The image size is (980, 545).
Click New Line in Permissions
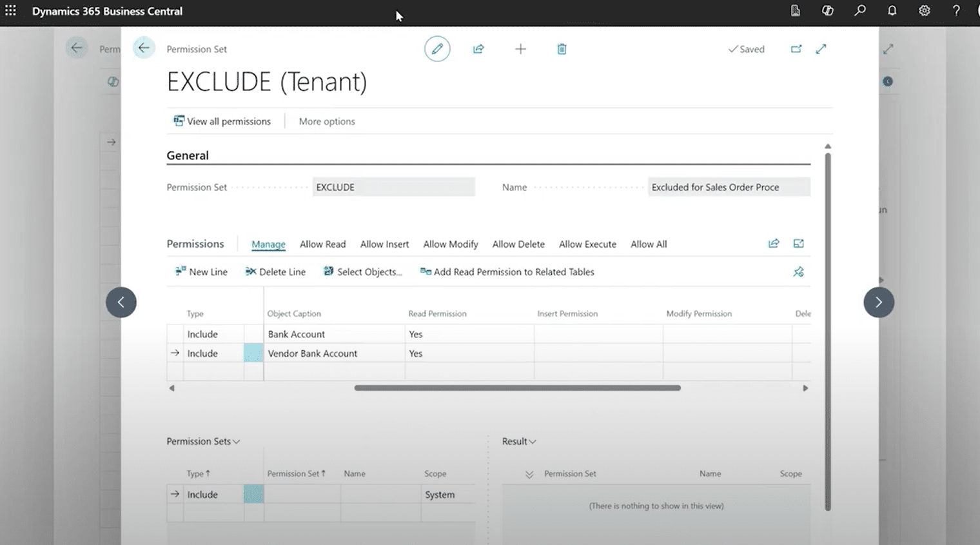[201, 272]
